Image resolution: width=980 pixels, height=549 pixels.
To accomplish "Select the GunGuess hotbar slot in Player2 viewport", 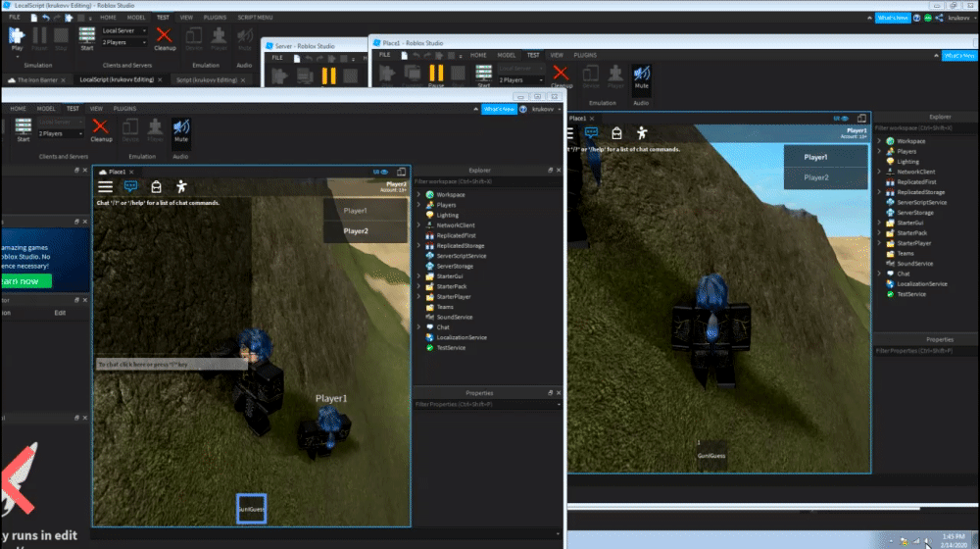I will coord(251,509).
